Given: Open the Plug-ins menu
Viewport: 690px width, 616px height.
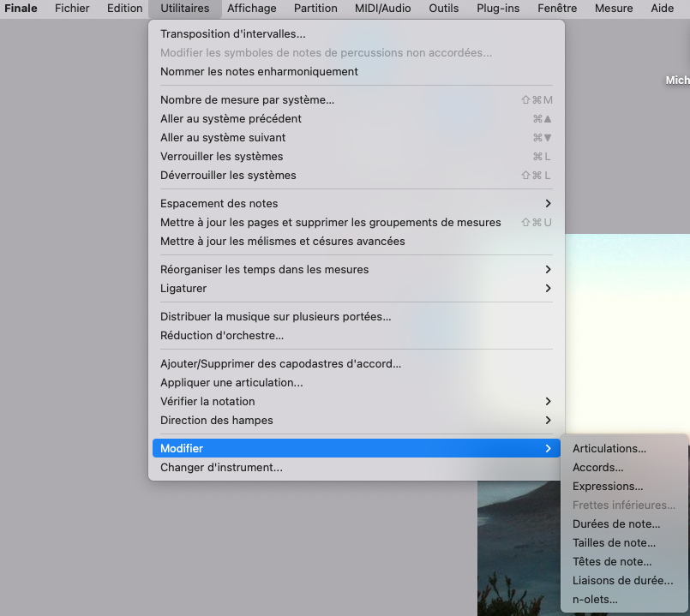Looking at the screenshot, I should pyautogui.click(x=498, y=9).
